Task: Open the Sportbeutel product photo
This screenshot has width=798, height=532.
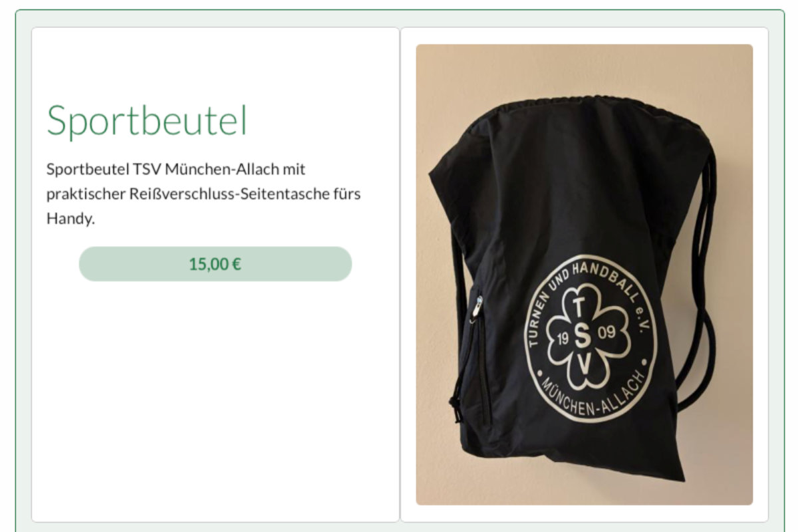Action: 584,275
